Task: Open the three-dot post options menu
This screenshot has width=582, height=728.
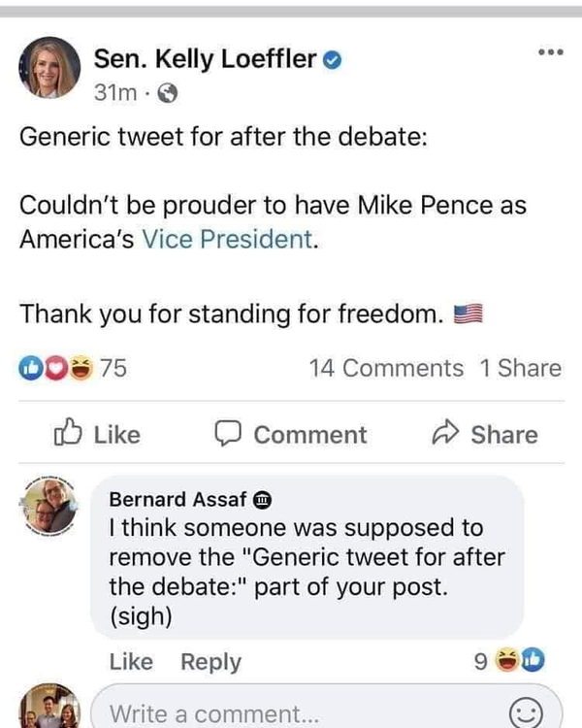Action: tap(551, 49)
